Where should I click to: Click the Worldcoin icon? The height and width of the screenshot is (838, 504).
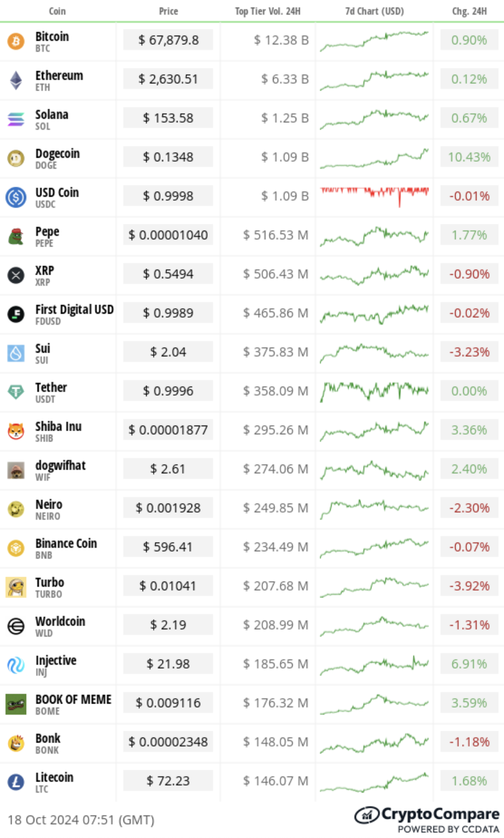point(16,626)
